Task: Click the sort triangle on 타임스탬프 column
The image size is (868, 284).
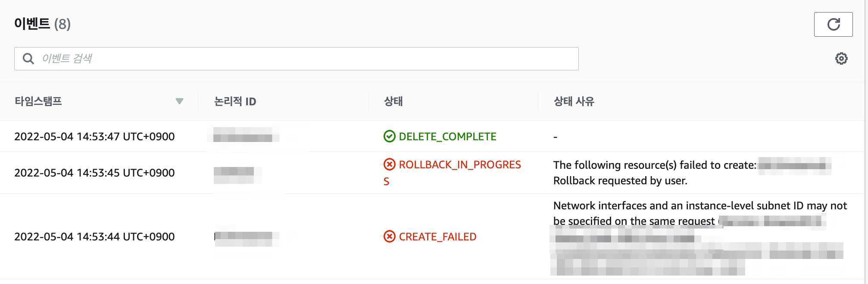Action: (x=180, y=101)
